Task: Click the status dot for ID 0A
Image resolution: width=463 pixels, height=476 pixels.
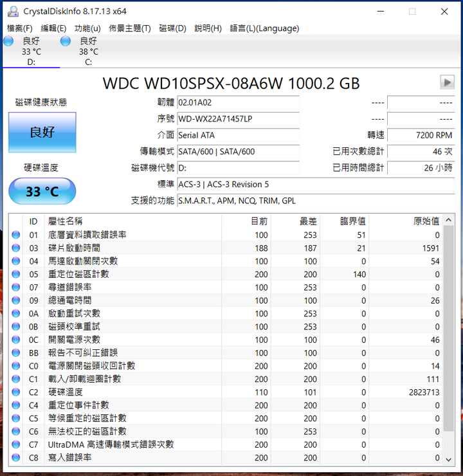Action: tap(16, 314)
